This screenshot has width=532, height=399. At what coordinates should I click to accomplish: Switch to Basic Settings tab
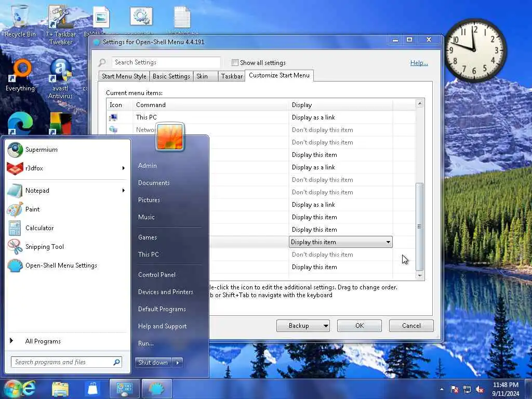171,76
